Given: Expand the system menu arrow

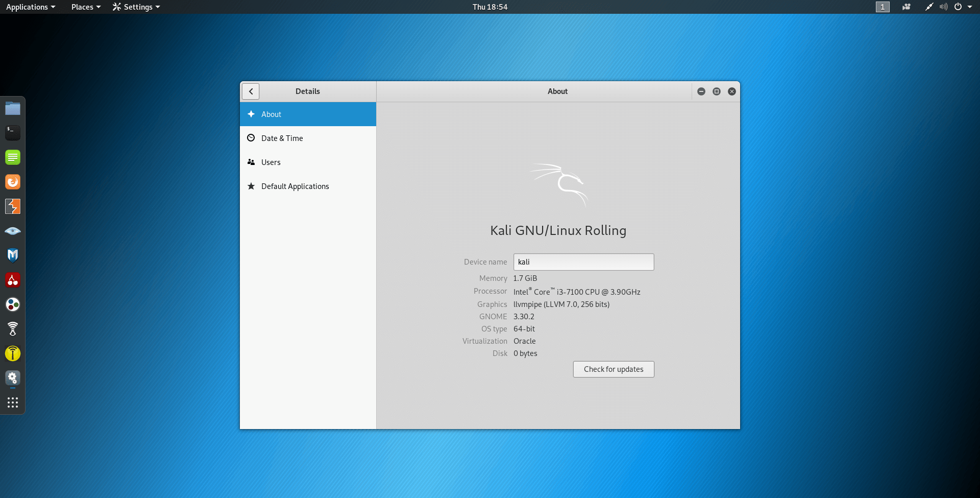Looking at the screenshot, I should pos(970,7).
